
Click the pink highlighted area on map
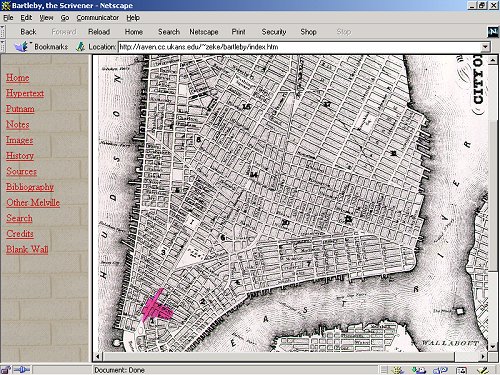[157, 308]
